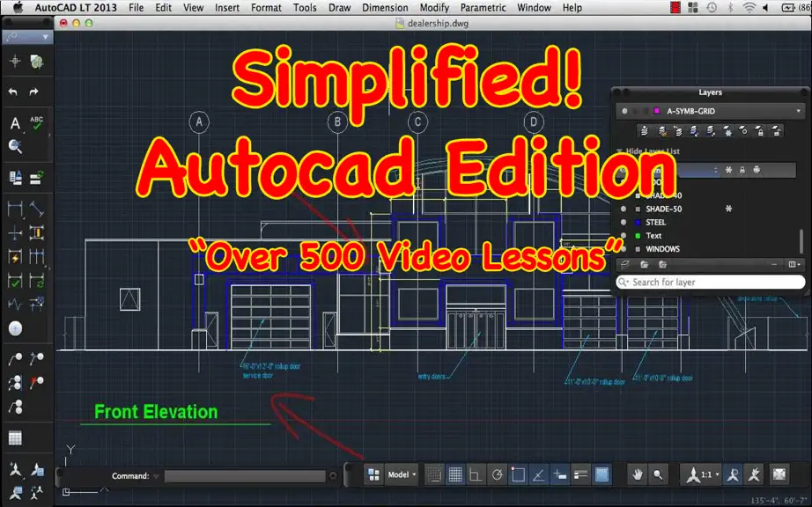The height and width of the screenshot is (507, 812).
Task: Toggle Dynamic Input in the status bar
Action: pyautogui.click(x=560, y=474)
